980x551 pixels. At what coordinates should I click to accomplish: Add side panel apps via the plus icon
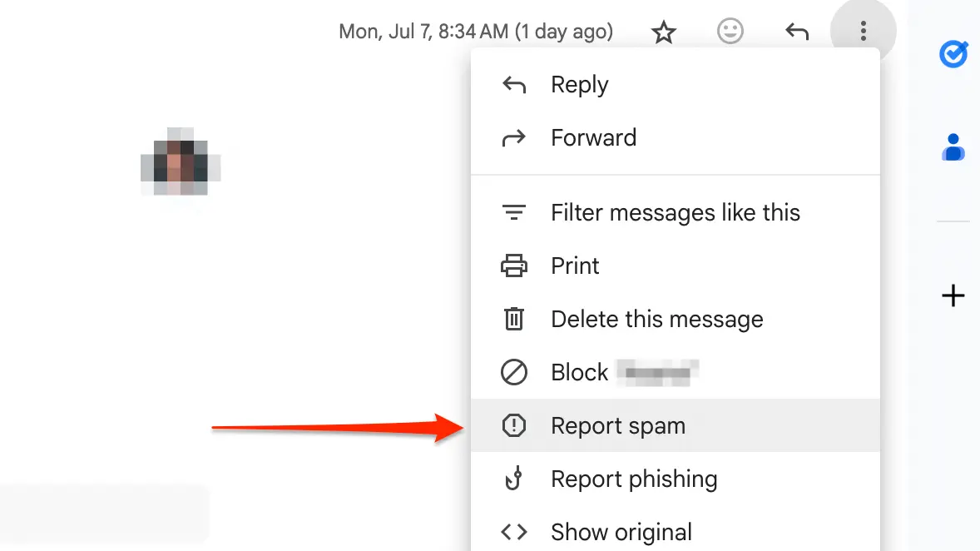(x=953, y=295)
